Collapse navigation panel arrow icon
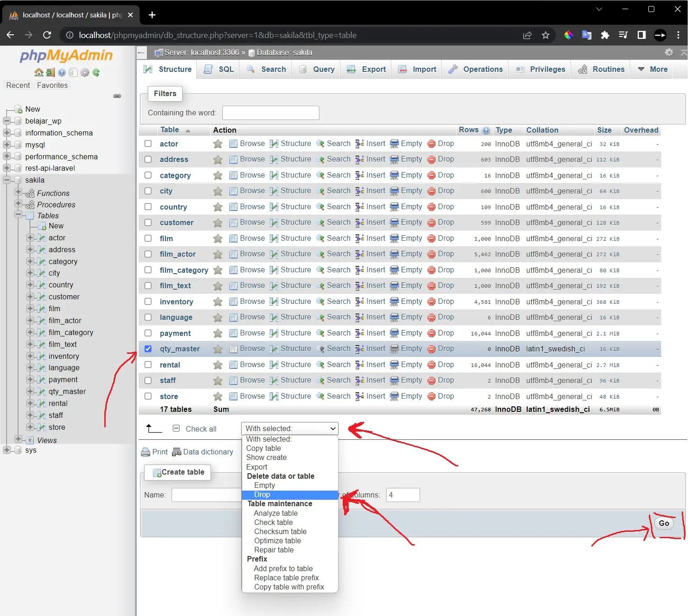The width and height of the screenshot is (690, 616). pyautogui.click(x=141, y=53)
